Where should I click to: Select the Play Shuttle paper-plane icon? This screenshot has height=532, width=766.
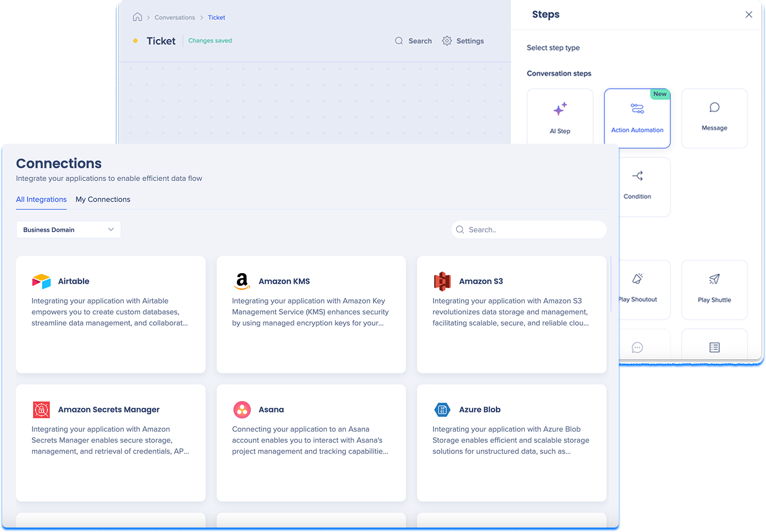pos(715,279)
